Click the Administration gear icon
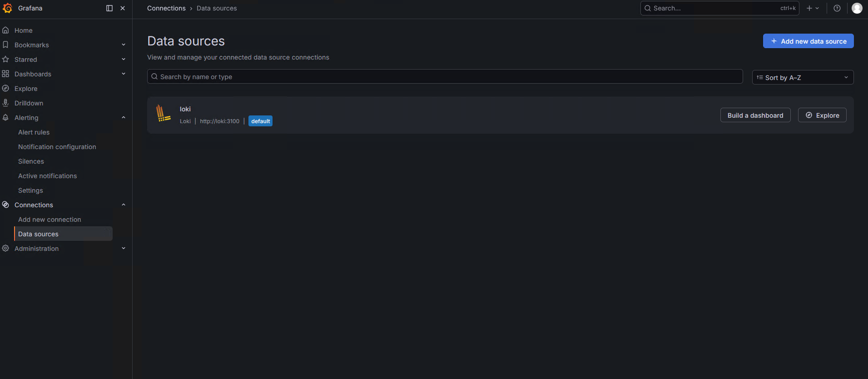The height and width of the screenshot is (379, 868). click(x=5, y=249)
